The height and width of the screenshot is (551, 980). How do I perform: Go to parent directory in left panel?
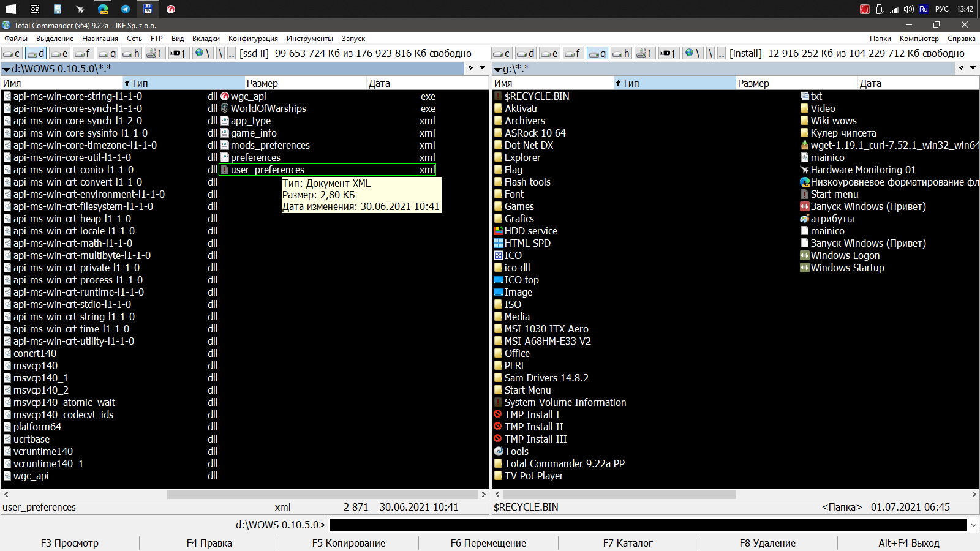pyautogui.click(x=232, y=53)
